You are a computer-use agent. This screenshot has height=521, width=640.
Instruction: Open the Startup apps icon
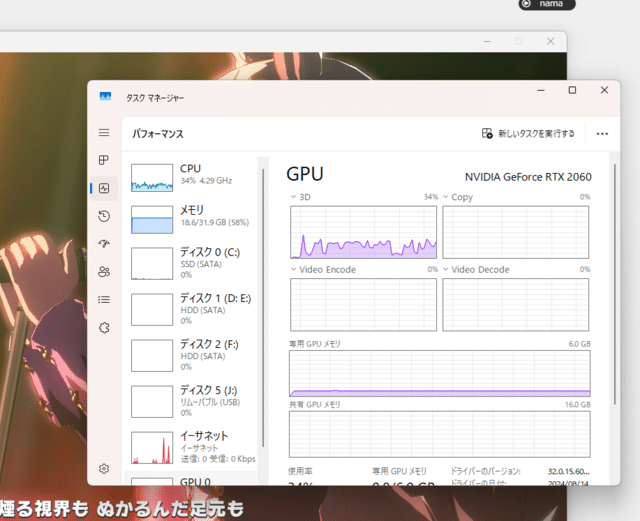(x=104, y=244)
